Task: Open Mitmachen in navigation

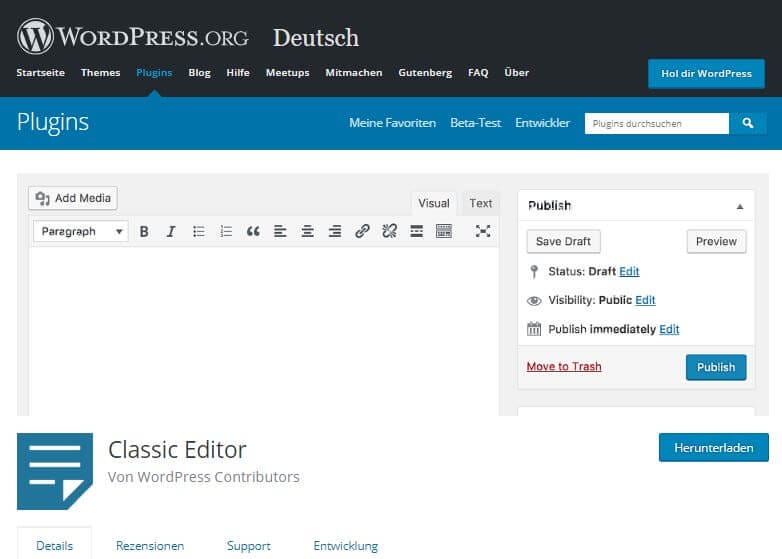Action: click(354, 73)
